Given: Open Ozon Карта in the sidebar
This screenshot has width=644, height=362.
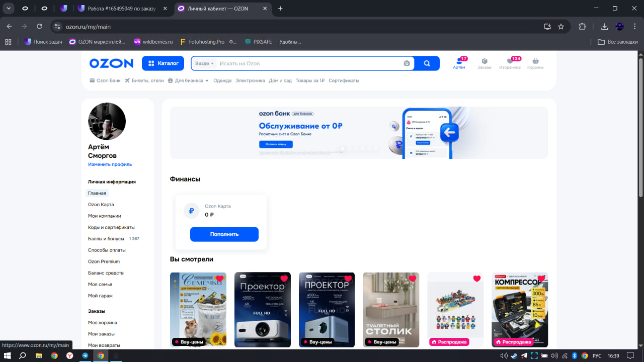Looking at the screenshot, I should pos(101,205).
